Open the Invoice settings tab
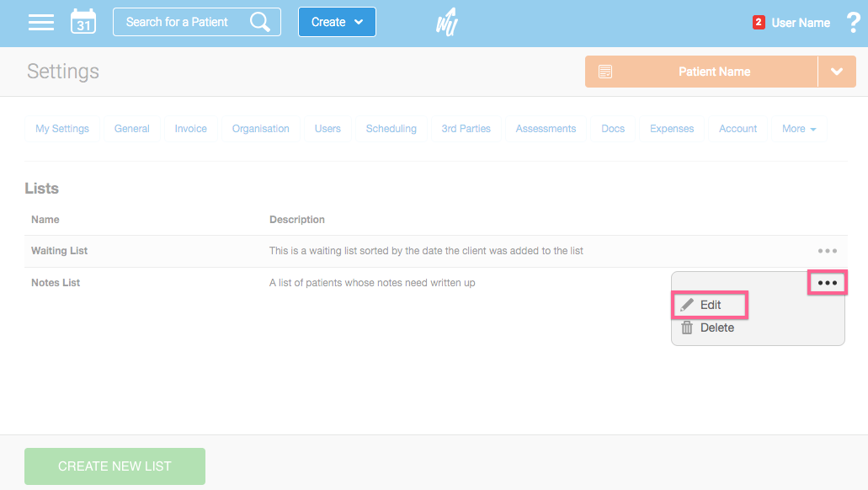Screen dimensions: 868x490 190,129
